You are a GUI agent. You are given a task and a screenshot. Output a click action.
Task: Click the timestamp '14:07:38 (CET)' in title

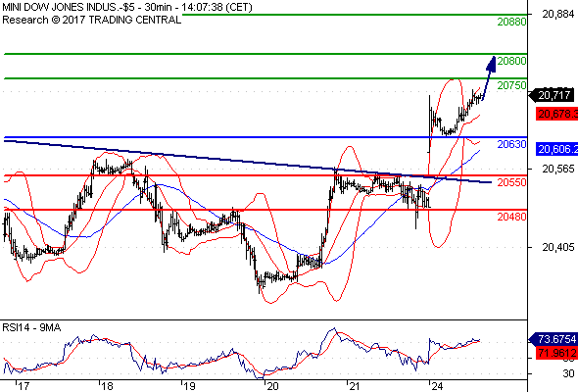click(x=217, y=7)
